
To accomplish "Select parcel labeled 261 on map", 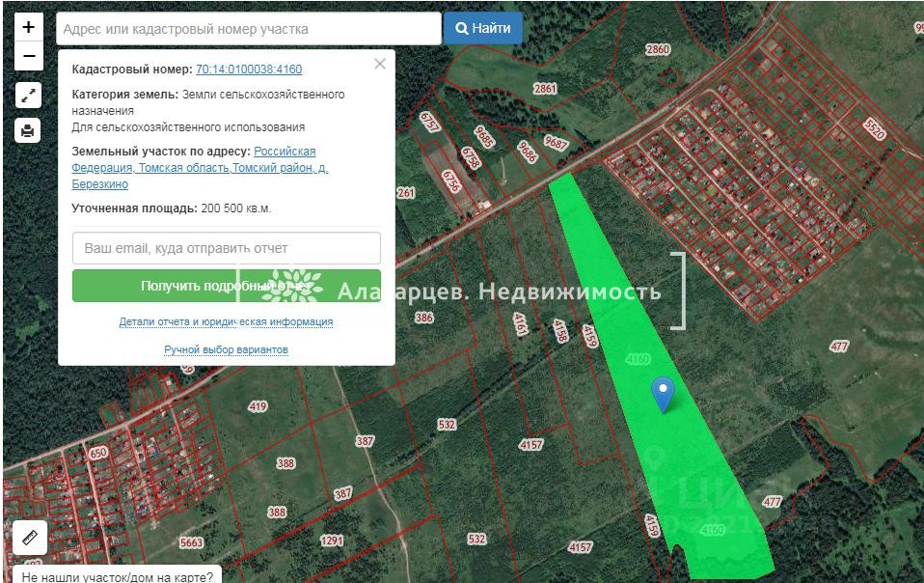I will tap(406, 193).
